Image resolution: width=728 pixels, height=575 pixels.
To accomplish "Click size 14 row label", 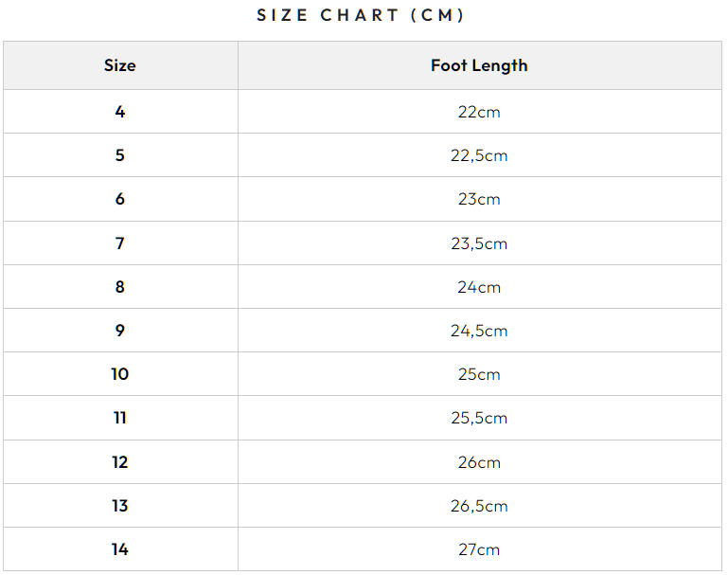I will click(120, 549).
